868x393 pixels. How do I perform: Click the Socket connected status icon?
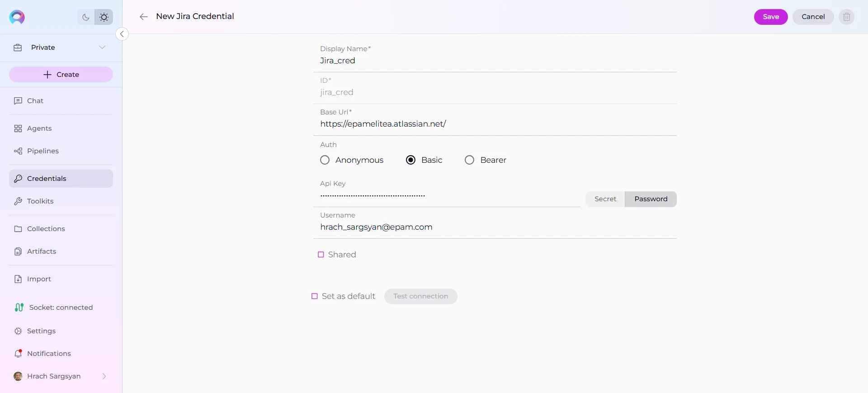[19, 308]
